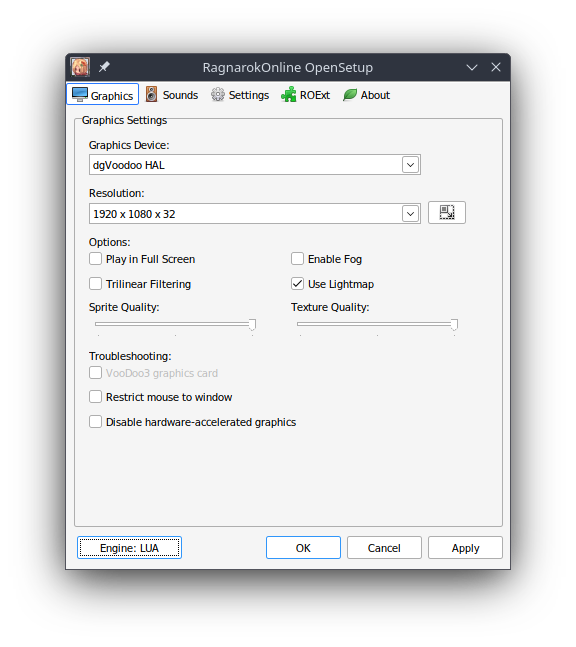Enable Trilinear Filtering checkbox
This screenshot has height=647, width=576.
[x=95, y=284]
